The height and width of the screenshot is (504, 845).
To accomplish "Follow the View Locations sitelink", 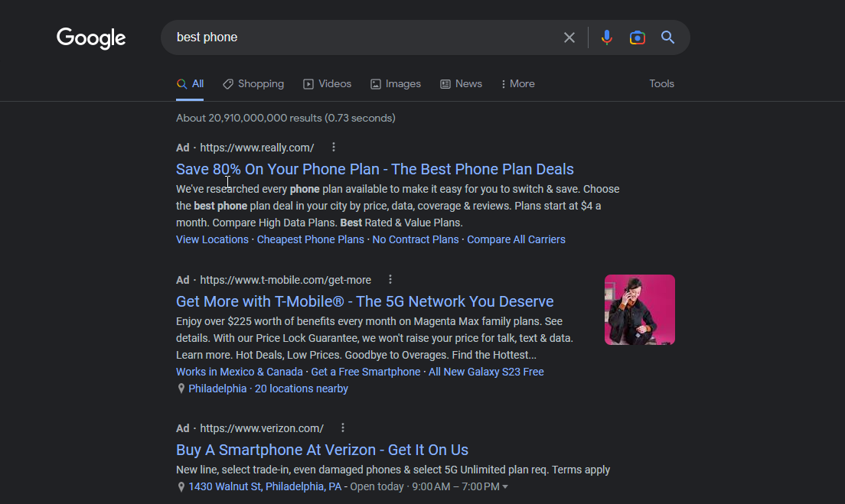I will pos(212,239).
